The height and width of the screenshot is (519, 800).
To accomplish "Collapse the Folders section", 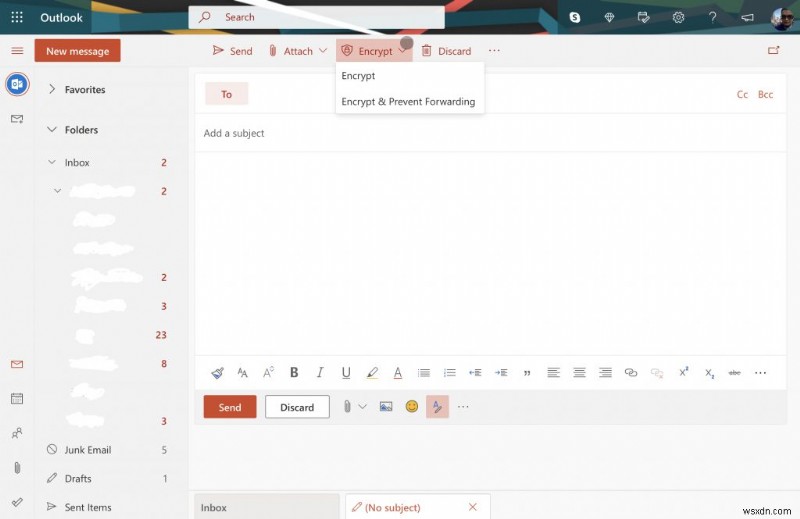I will [52, 129].
